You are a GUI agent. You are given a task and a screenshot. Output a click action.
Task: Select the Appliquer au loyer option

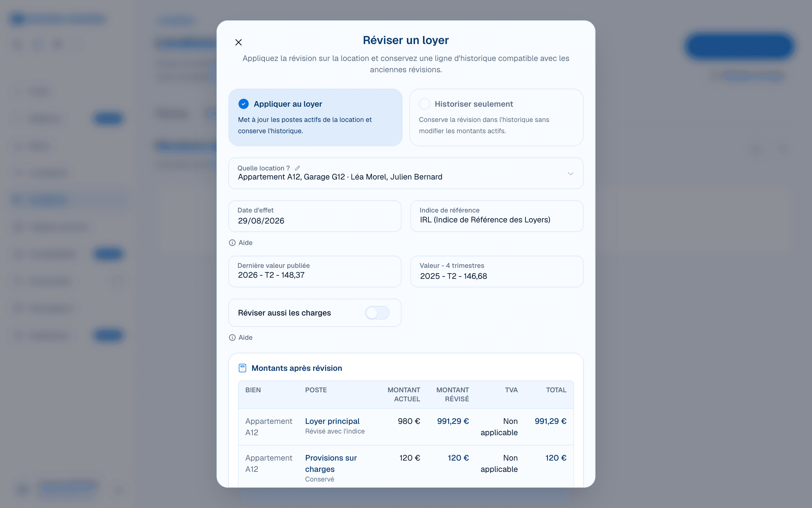click(315, 117)
